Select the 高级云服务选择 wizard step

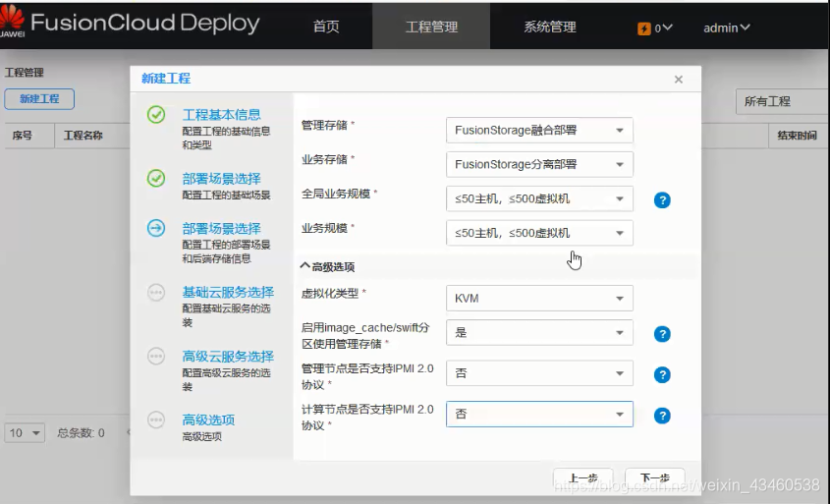point(228,357)
